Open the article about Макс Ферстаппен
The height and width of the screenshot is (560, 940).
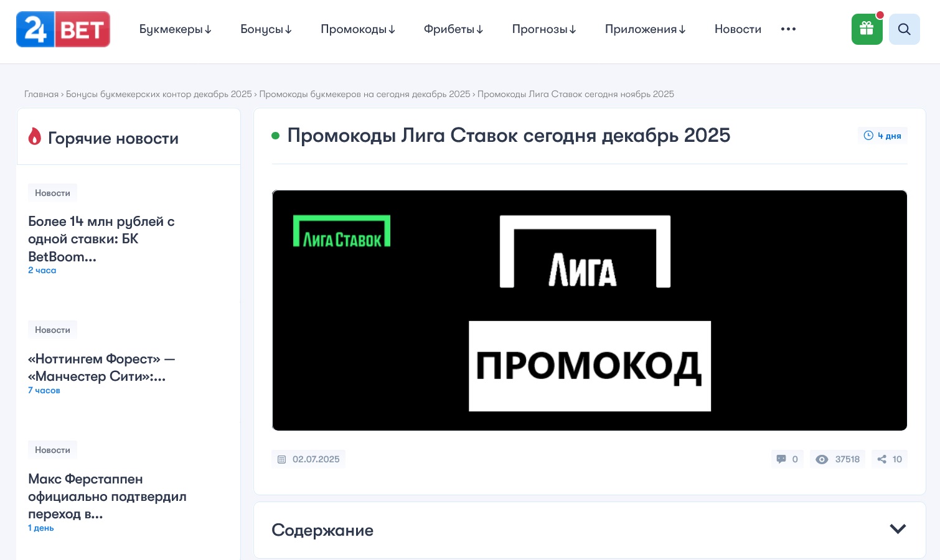pos(107,496)
